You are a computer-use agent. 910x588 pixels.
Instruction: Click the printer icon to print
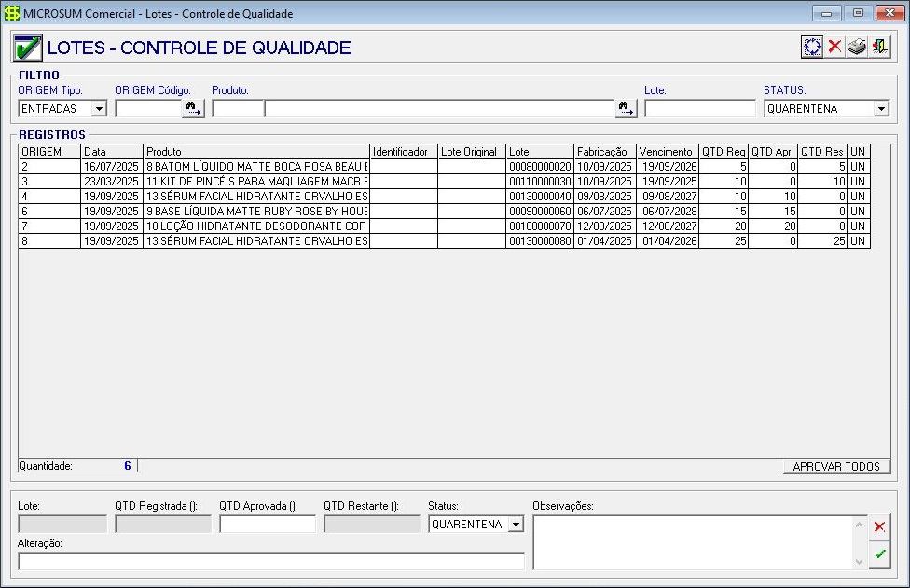click(857, 47)
